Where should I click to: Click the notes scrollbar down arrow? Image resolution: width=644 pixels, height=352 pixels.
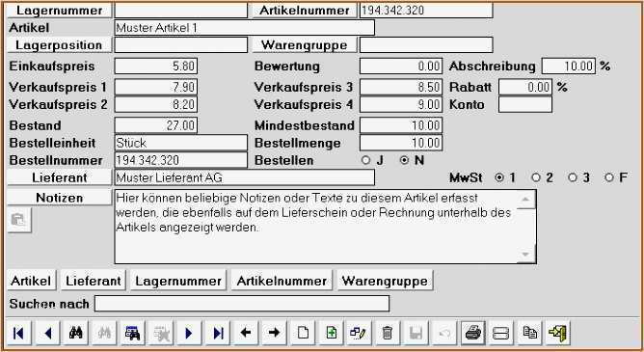pos(525,254)
